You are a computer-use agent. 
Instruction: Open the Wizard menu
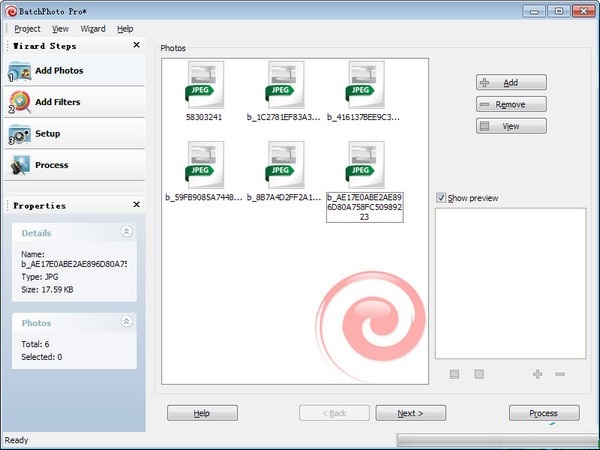[93, 29]
